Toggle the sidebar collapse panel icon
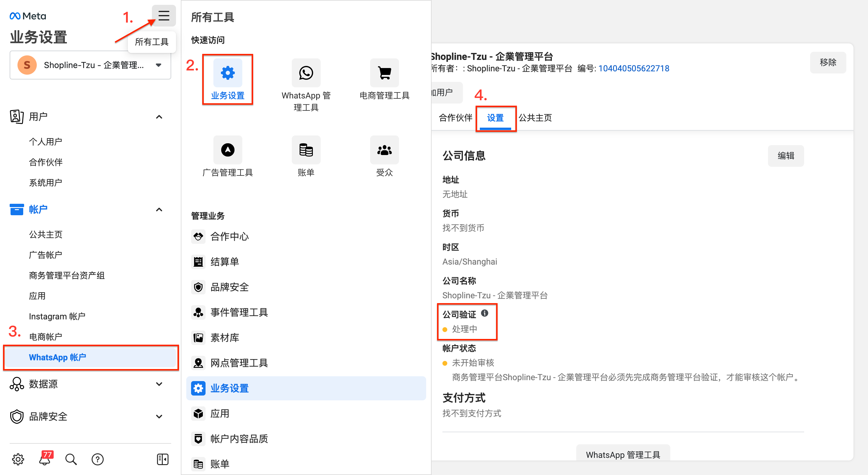 click(163, 459)
